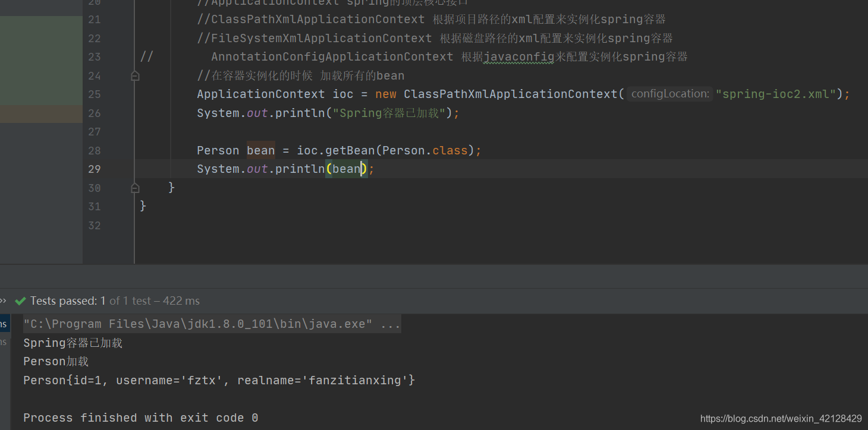Screen dimensions: 868x430
Task: Open the lower vertical tool window tab on left edge
Action: [x=4, y=343]
